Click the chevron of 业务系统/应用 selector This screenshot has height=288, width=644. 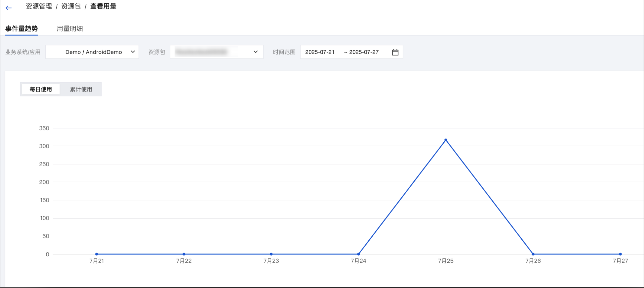pyautogui.click(x=133, y=52)
